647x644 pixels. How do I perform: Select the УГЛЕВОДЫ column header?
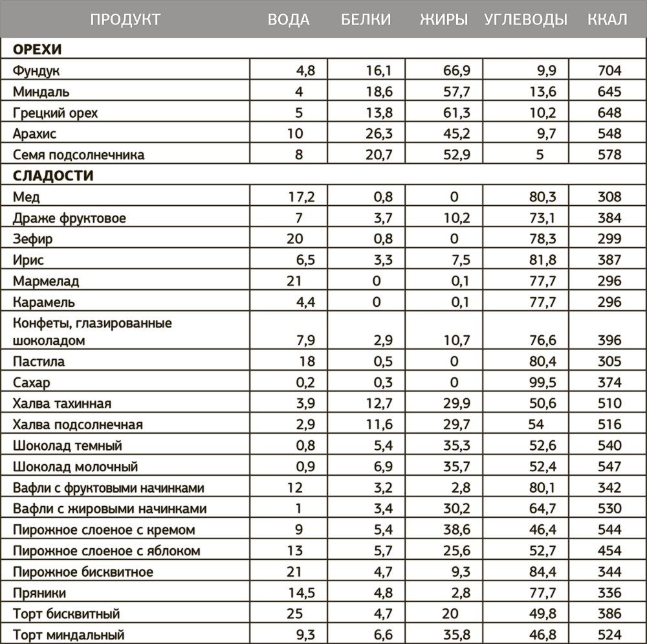point(525,19)
